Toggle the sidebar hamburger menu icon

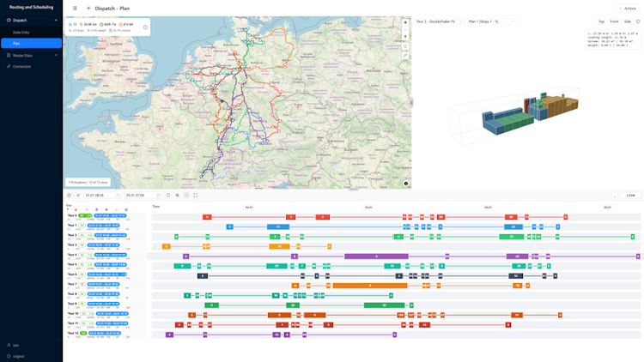point(75,9)
